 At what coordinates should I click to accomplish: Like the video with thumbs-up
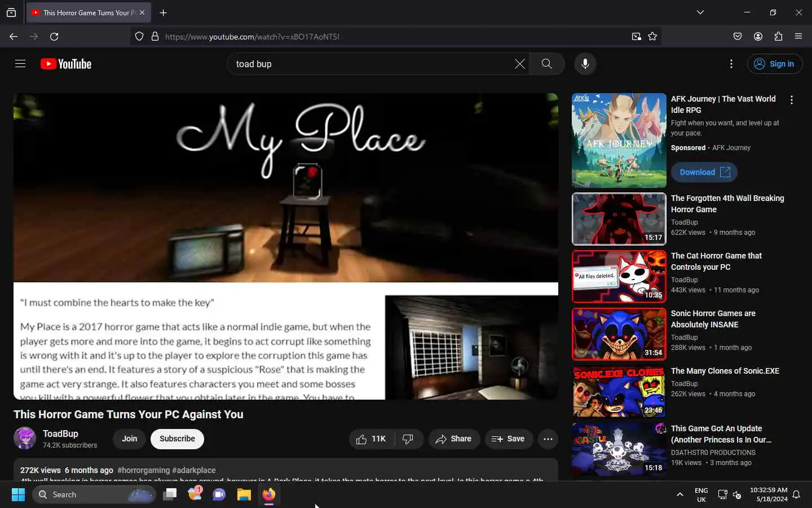(x=371, y=439)
